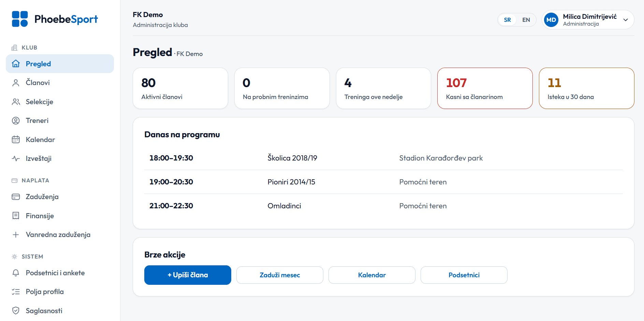The image size is (644, 321).
Task: Open the Izveštaji menu item
Action: [x=60, y=158]
